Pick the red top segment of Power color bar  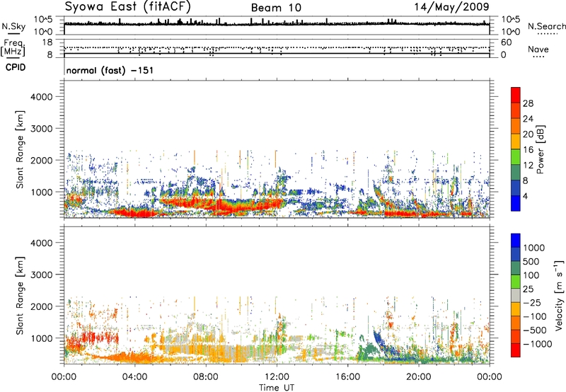[516, 96]
